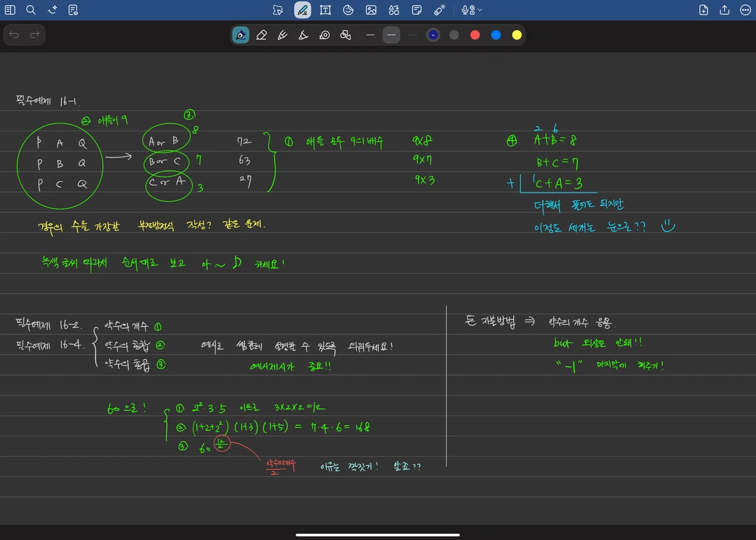Select the highlighter tool

coord(303,35)
